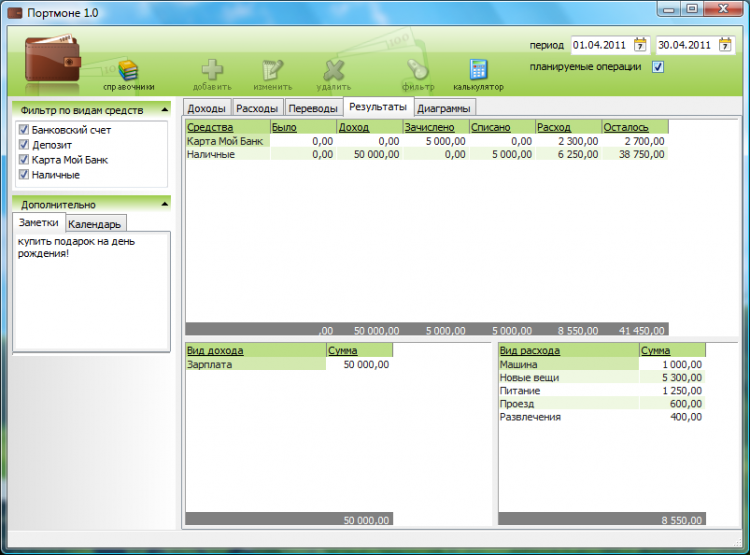Open the справочники books icon
The image size is (750, 555).
tap(128, 70)
